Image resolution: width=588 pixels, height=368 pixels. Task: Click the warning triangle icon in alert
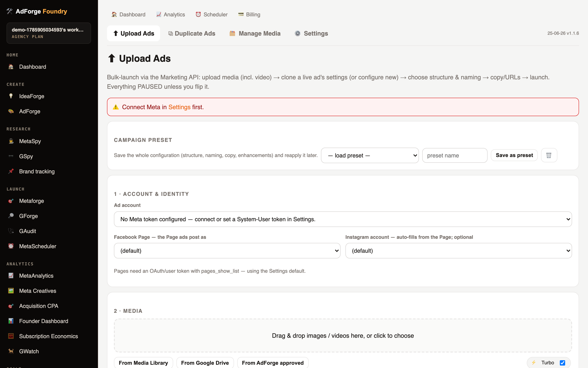[x=116, y=107]
